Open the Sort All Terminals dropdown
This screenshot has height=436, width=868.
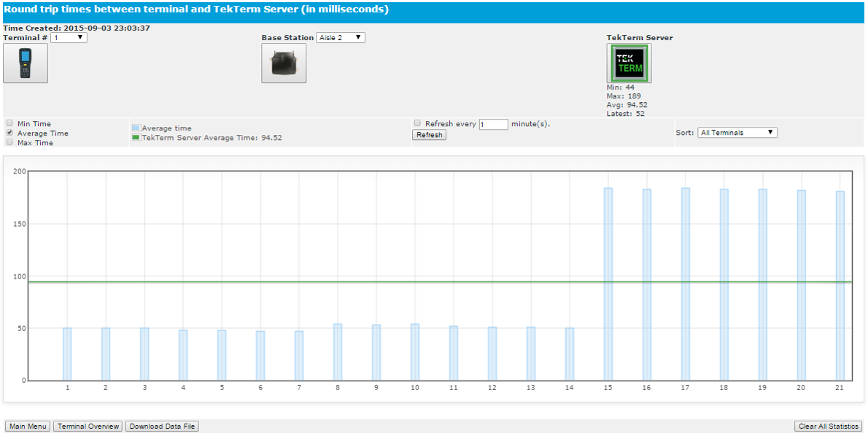pos(737,133)
